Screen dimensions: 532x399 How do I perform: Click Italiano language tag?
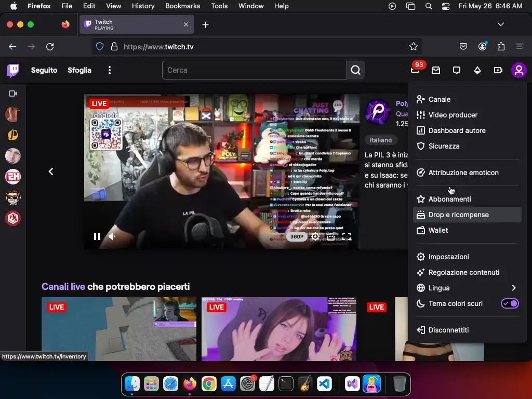[x=381, y=140]
